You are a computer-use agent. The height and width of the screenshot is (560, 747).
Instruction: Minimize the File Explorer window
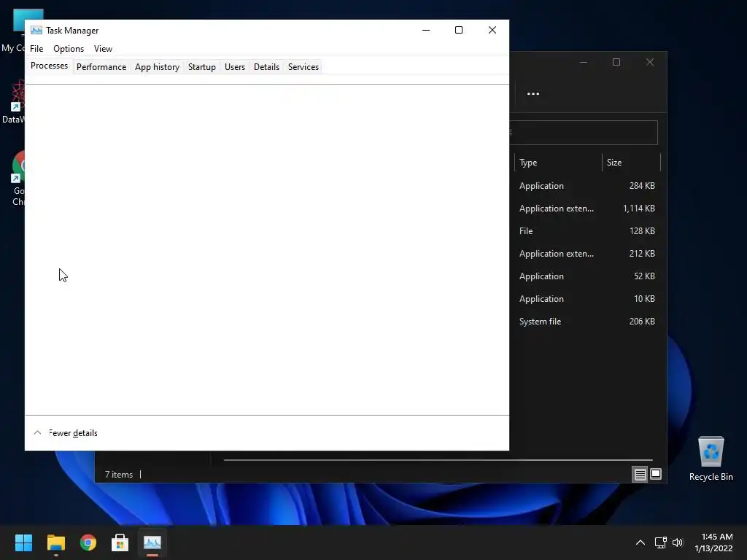(x=584, y=63)
